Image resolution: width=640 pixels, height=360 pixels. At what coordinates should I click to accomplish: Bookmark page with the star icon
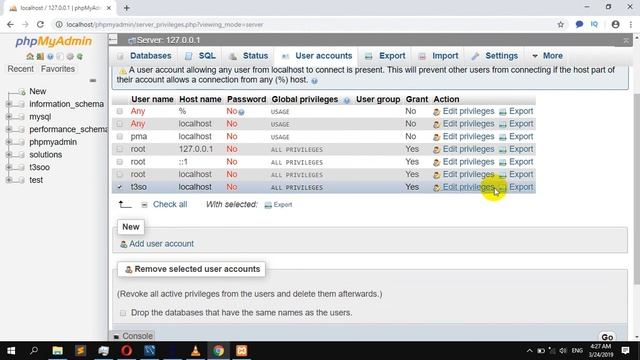[x=560, y=24]
